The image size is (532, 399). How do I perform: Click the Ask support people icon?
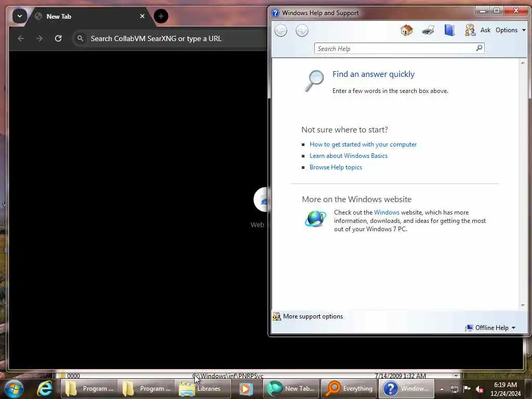(470, 30)
